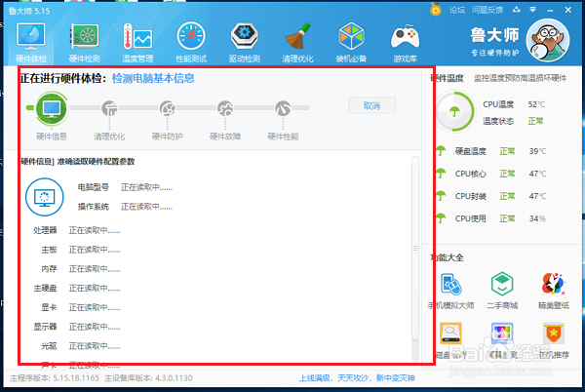The width and height of the screenshot is (585, 392).
Task: Open the 清理优化 broom icon in top toolbar
Action: pos(297,43)
